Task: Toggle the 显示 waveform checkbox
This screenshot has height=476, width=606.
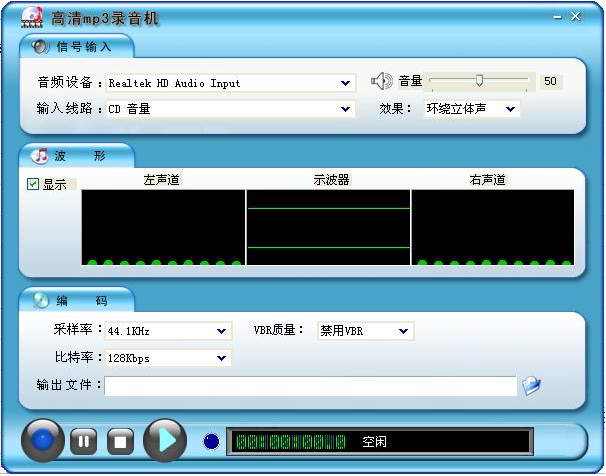Action: point(33,184)
